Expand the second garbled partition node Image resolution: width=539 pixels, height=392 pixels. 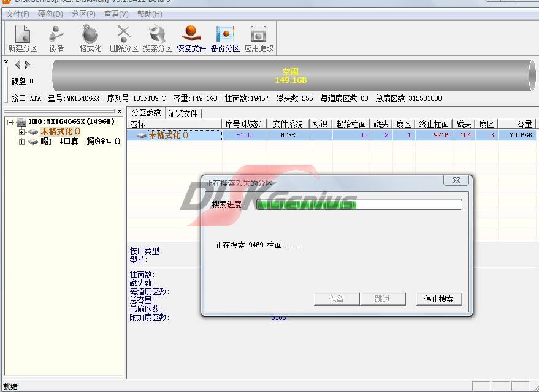21,142
